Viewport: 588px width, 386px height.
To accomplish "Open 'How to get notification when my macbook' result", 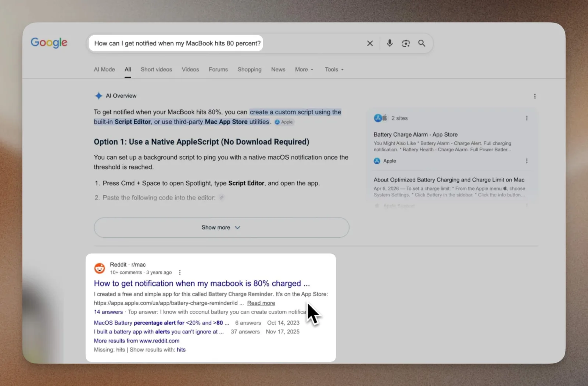I will [x=202, y=284].
